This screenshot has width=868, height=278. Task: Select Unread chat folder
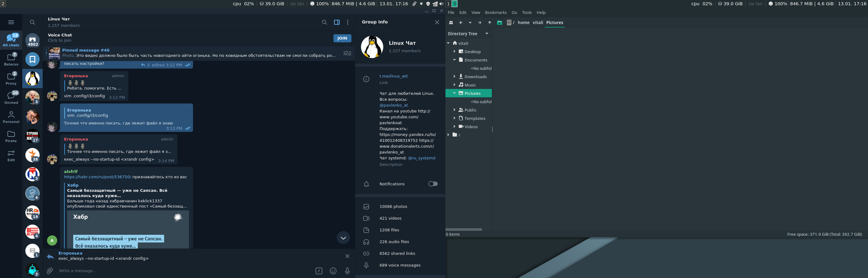click(x=11, y=98)
